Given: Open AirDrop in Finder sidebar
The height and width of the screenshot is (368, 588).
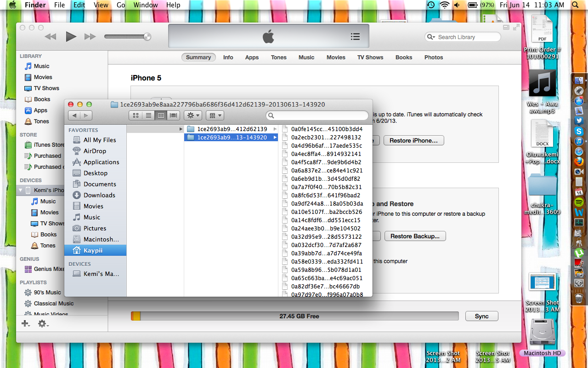Looking at the screenshot, I should [95, 151].
